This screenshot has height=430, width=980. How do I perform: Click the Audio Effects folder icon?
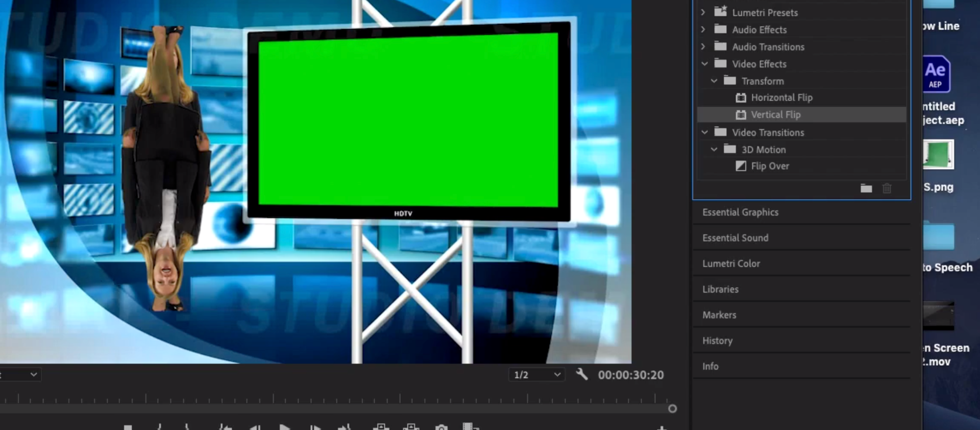click(x=720, y=29)
